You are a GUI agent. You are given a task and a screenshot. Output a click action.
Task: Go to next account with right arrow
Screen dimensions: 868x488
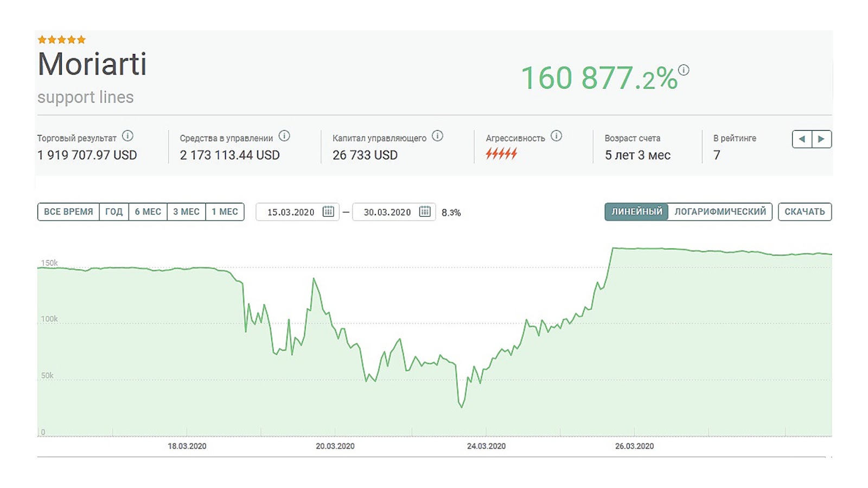tap(821, 139)
